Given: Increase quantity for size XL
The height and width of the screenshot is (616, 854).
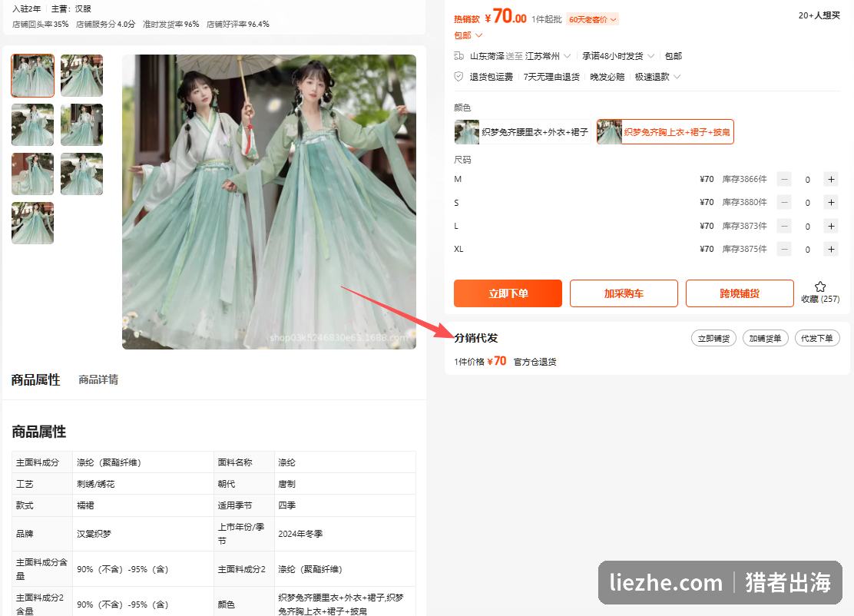Looking at the screenshot, I should click(x=831, y=250).
